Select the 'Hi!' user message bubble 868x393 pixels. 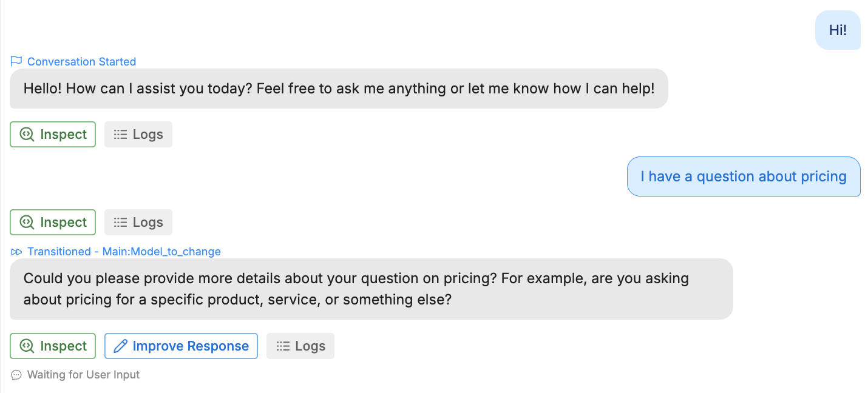coord(838,30)
